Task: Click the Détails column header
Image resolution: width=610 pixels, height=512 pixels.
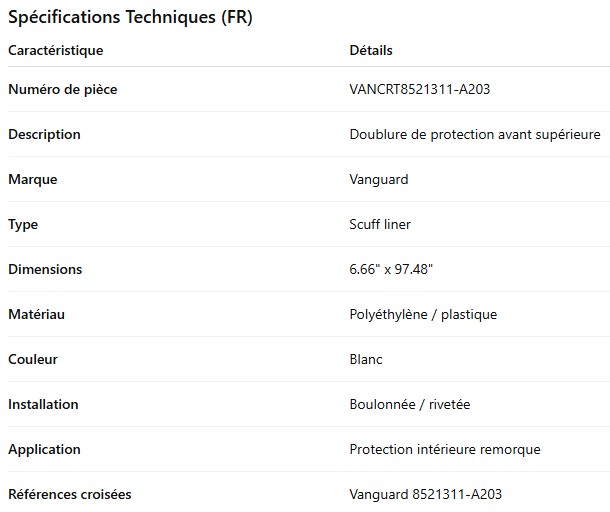Action: click(x=371, y=50)
